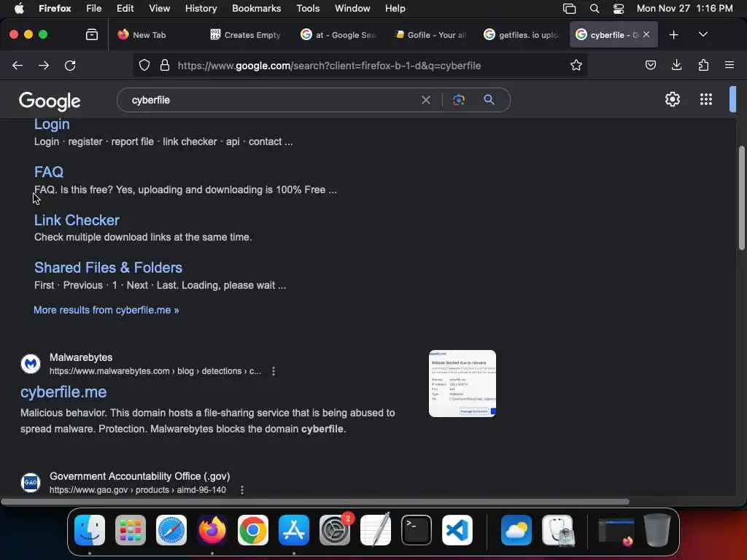Submit search with magnifier button
This screenshot has height=560, width=747.
489,100
